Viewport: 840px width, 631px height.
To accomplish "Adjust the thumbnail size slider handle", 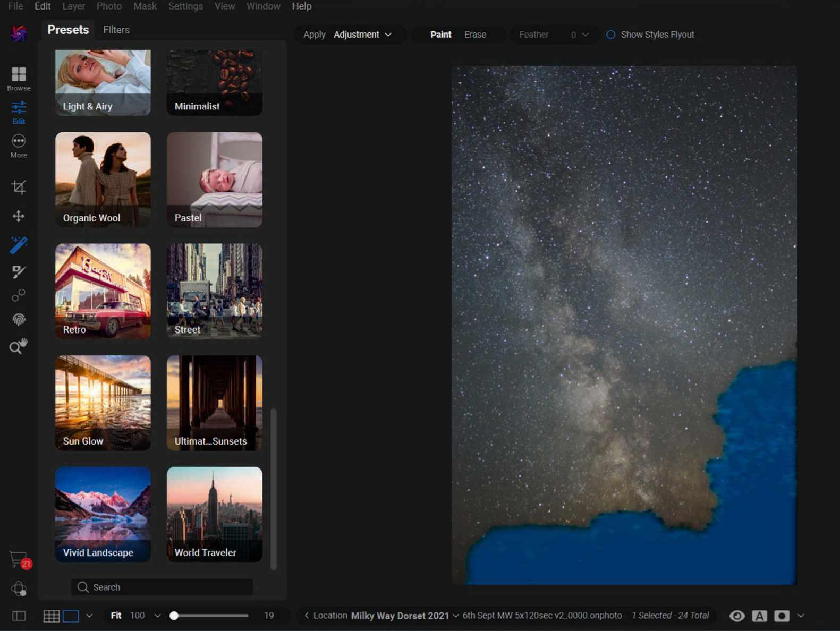I will tap(174, 616).
